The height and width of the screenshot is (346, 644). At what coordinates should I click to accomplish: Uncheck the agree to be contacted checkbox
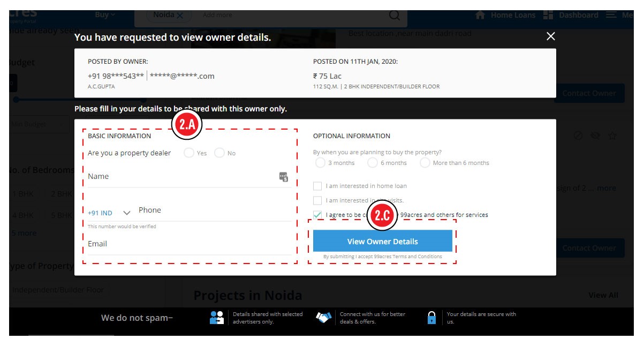coord(317,215)
